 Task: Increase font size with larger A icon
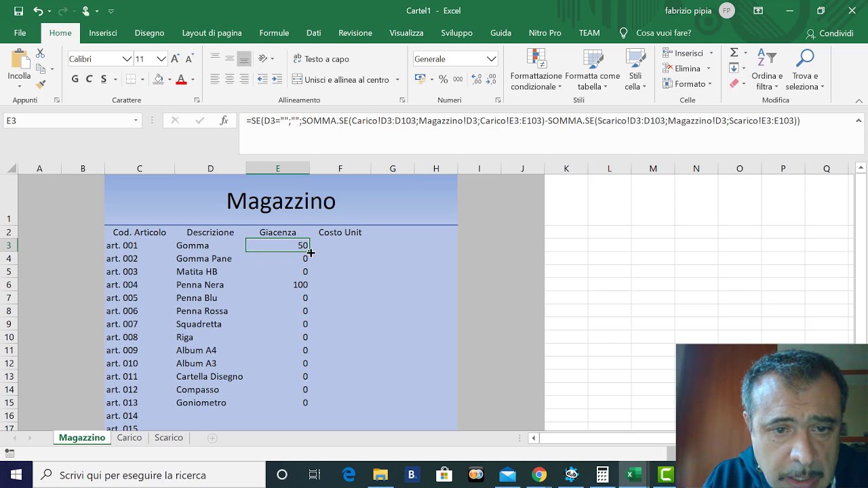(175, 59)
